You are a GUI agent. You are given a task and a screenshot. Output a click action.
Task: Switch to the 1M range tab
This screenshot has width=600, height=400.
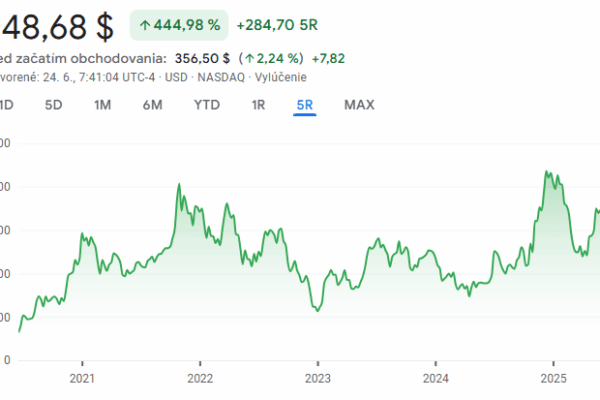tap(103, 105)
